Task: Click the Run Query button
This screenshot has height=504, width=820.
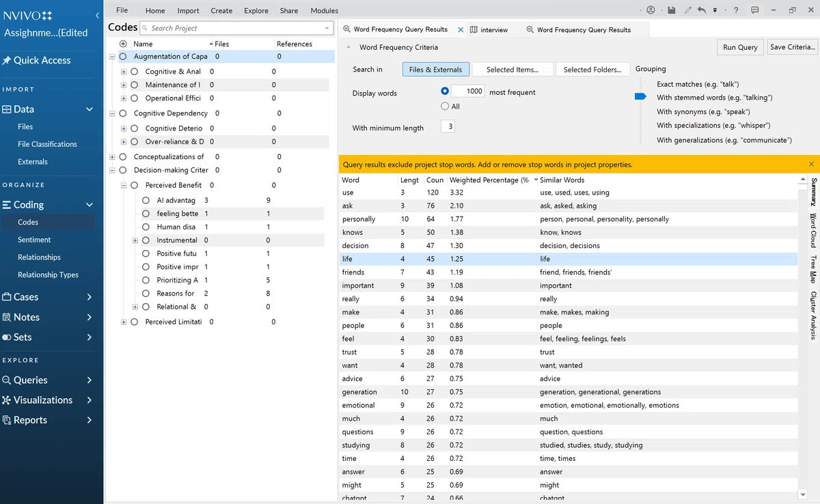Action: tap(740, 47)
